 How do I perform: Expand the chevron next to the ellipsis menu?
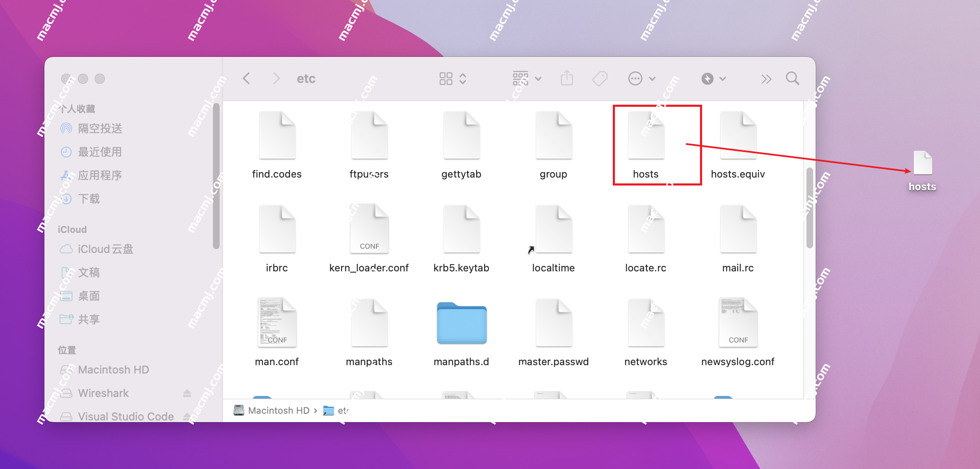coord(652,79)
